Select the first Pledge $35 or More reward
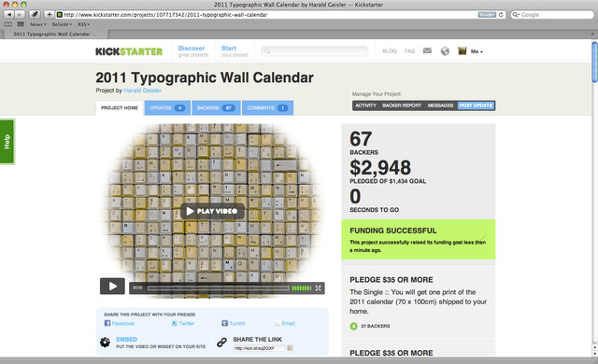Screen dimensions: 598x364 tap(392, 280)
